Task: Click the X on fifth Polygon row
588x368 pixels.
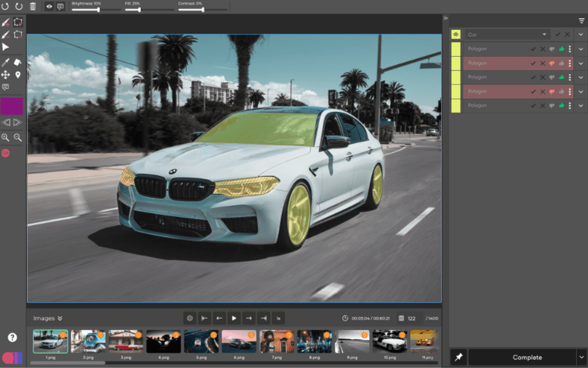Action: tap(543, 106)
